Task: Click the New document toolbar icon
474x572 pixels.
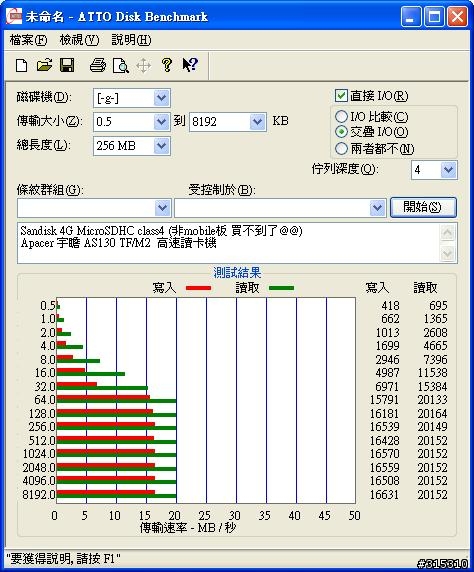Action: (x=22, y=66)
